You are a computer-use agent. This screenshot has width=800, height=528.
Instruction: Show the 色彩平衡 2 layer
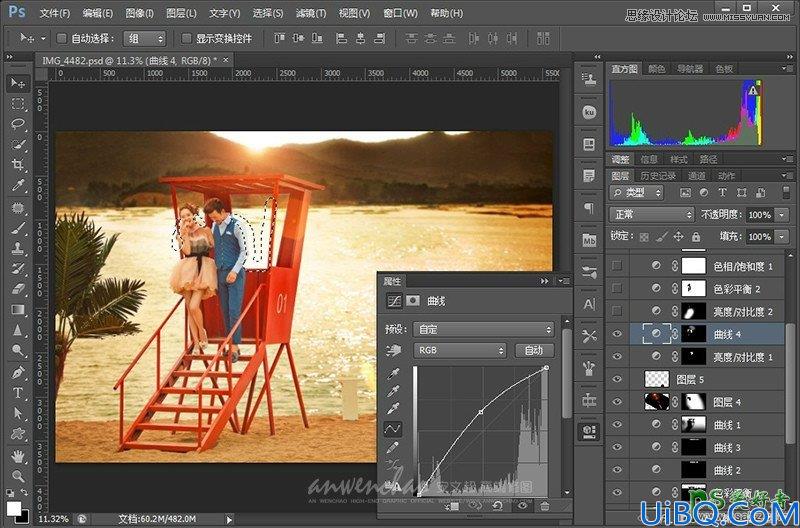click(617, 288)
